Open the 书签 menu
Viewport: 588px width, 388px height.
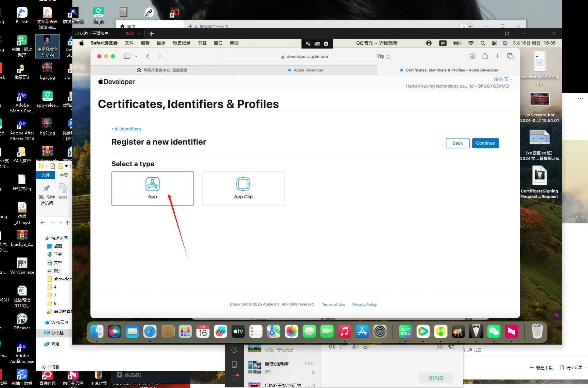point(202,43)
